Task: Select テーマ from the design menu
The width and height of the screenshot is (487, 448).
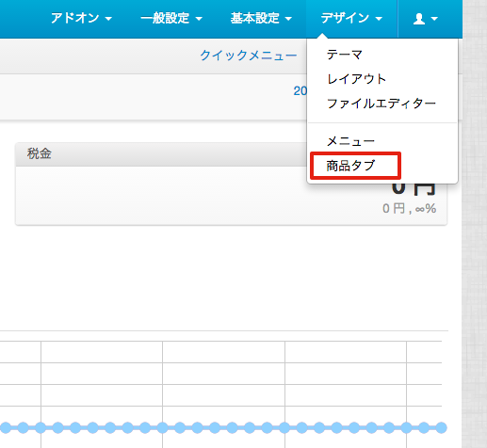Action: click(345, 55)
